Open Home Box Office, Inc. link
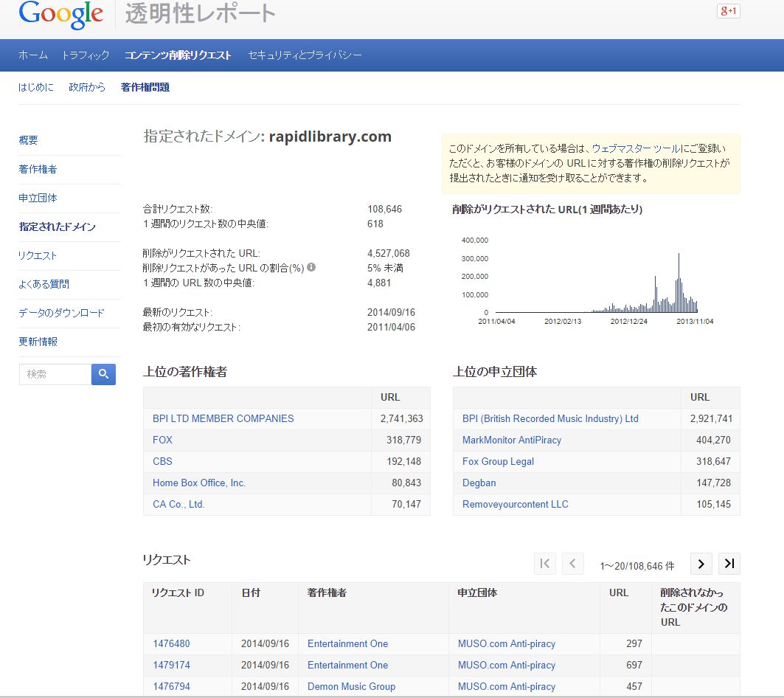 199,483
